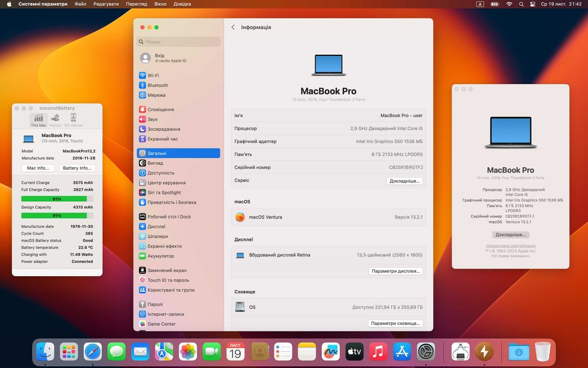The width and height of the screenshot is (588, 368).
Task: Click Mac Info button in coconutBattery
Action: 38,168
